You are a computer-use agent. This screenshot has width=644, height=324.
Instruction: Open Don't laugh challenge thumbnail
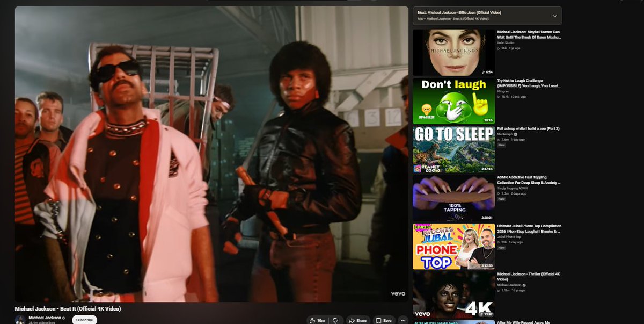tap(453, 101)
